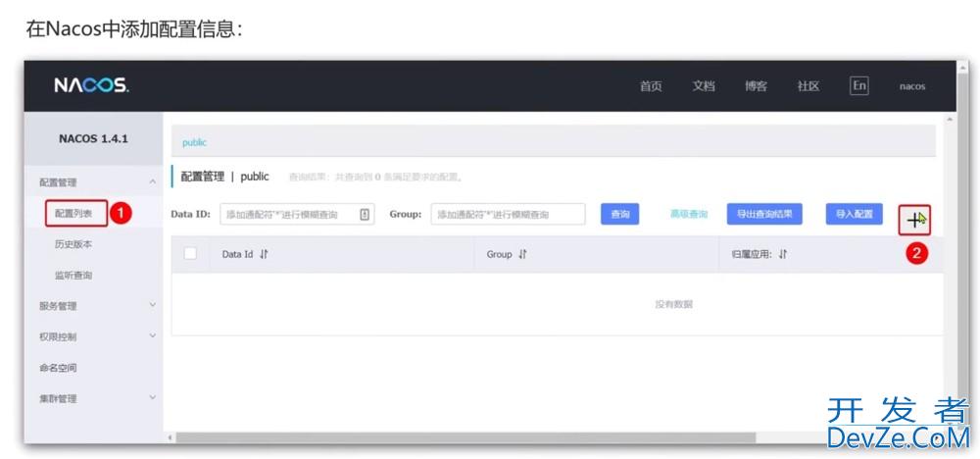Collapse the 配置管理 menu section
Screen dimensions: 980x459
[153, 182]
